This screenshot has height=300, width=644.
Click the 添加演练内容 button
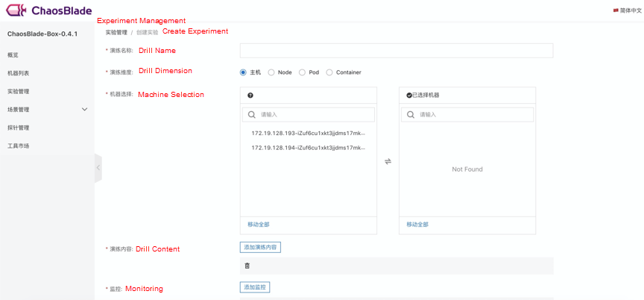point(260,247)
